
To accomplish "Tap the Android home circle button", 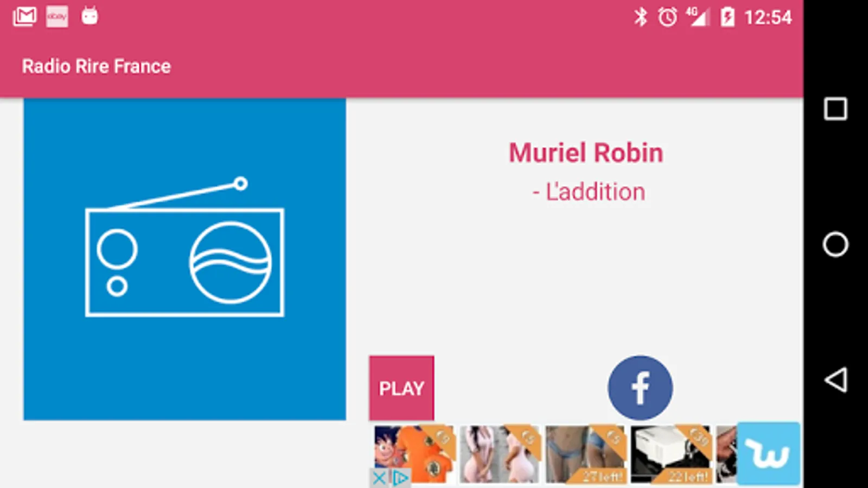I will (x=835, y=244).
